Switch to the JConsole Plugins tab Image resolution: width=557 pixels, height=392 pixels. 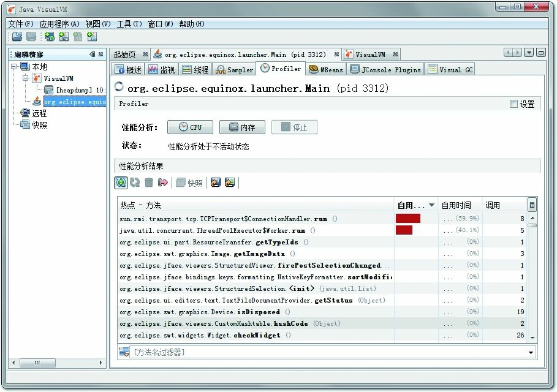(x=385, y=70)
